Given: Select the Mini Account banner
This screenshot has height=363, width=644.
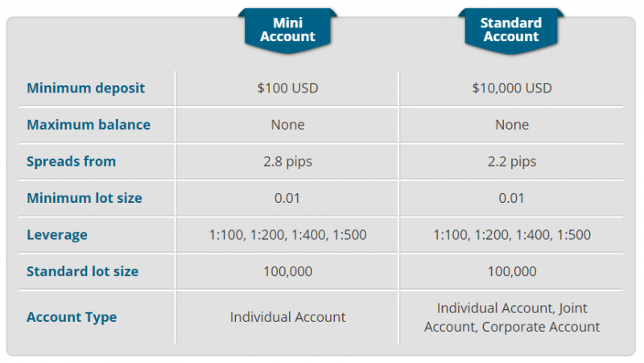Looking at the screenshot, I should tap(287, 30).
